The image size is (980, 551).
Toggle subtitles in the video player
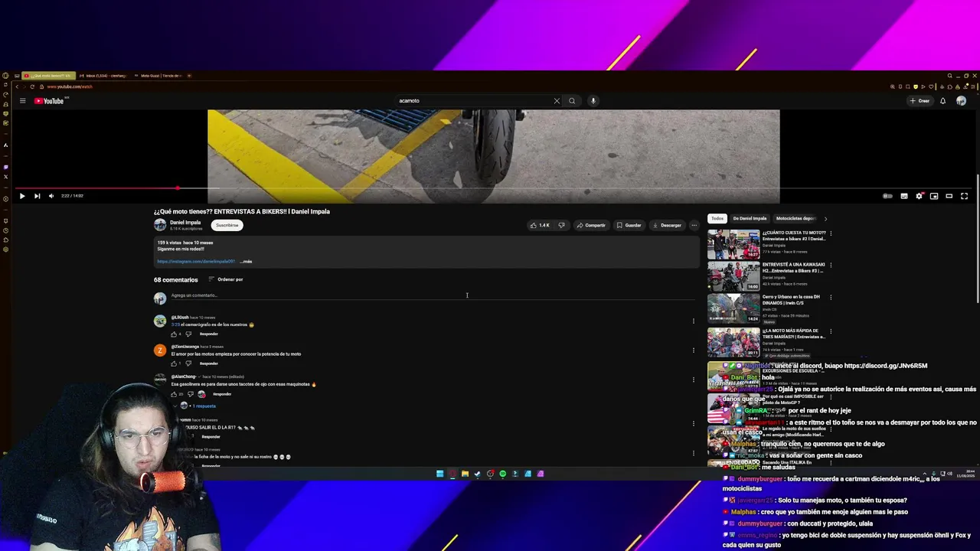coord(904,196)
